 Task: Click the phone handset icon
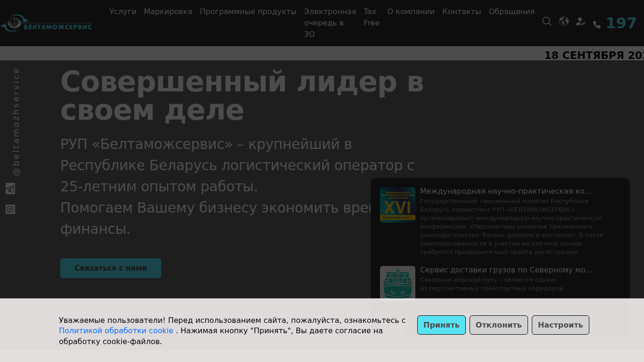[597, 25]
